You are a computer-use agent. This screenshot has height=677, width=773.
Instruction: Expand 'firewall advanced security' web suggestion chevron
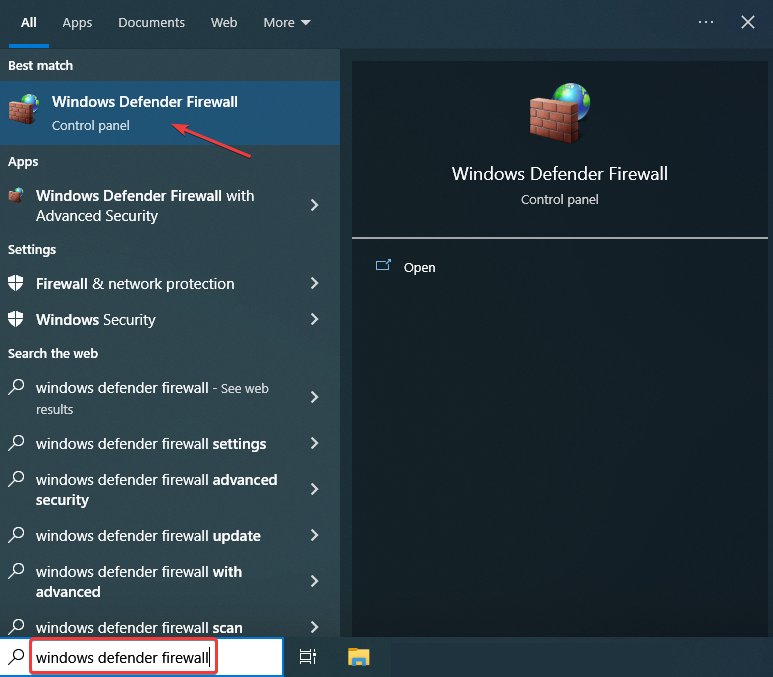pyautogui.click(x=315, y=489)
